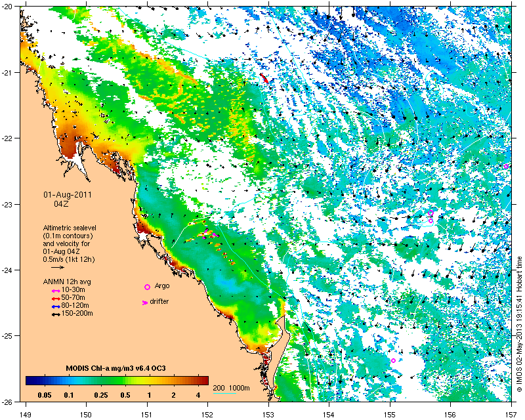Click the colorbar value '4'

198,395
